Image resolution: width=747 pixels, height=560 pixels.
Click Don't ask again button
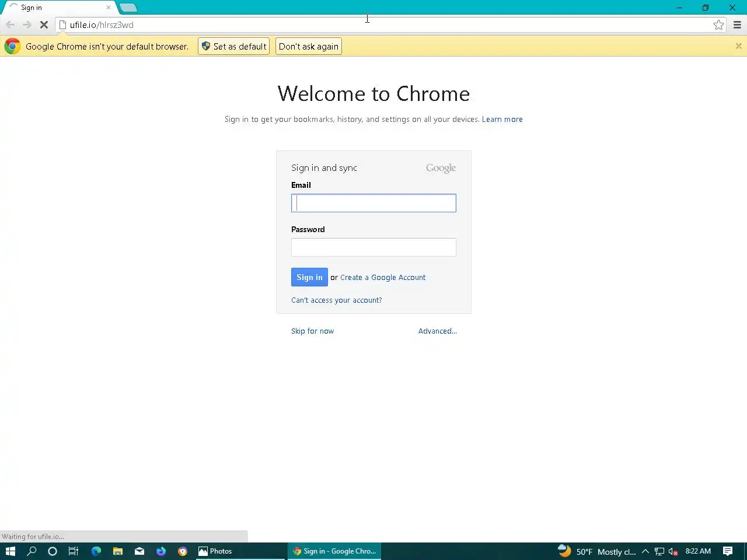pyautogui.click(x=308, y=46)
